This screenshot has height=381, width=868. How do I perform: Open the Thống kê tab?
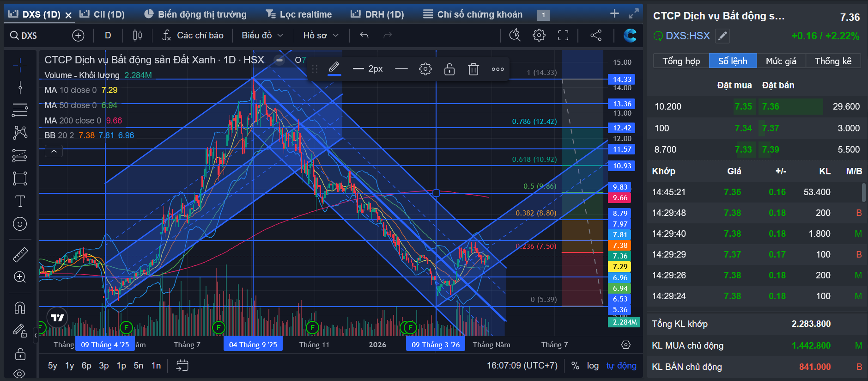(833, 61)
